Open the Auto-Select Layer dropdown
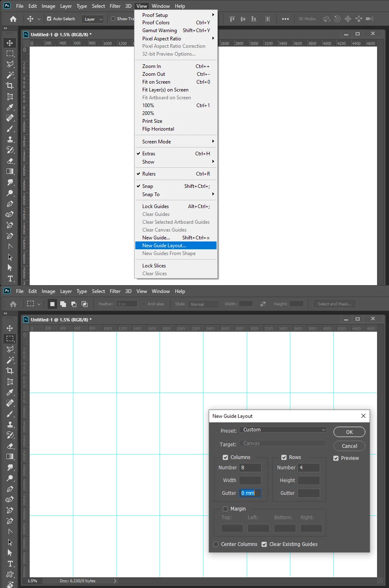Screen dimensions: 389x588 pyautogui.click(x=92, y=19)
